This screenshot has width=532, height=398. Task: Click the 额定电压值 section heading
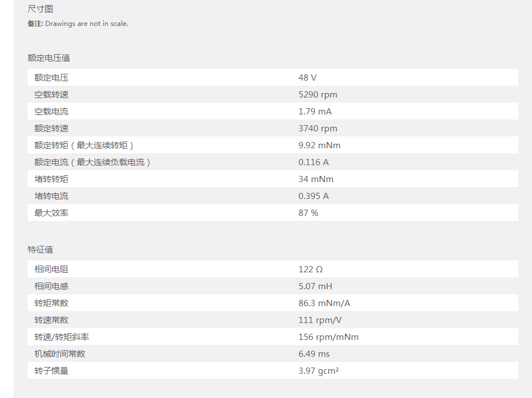pos(49,58)
